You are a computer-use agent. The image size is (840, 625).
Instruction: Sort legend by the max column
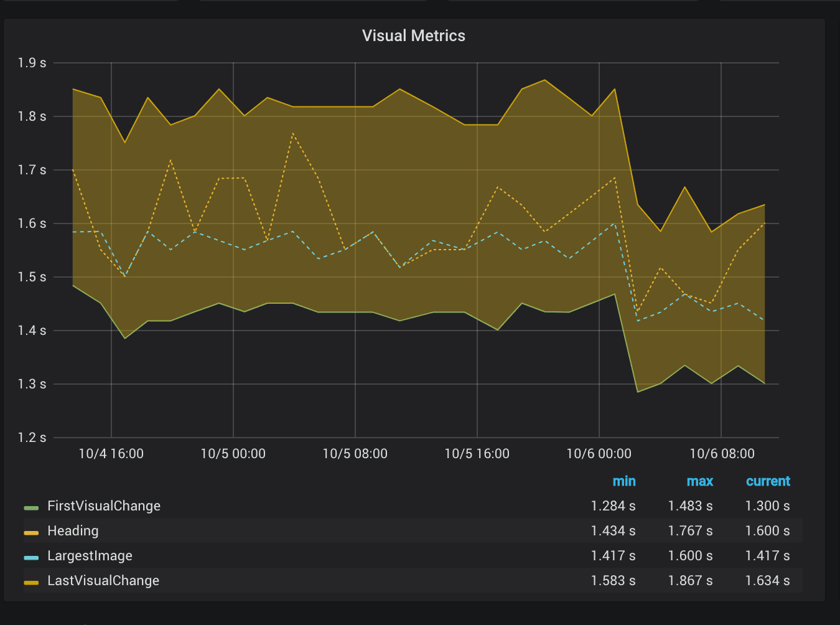coord(699,481)
